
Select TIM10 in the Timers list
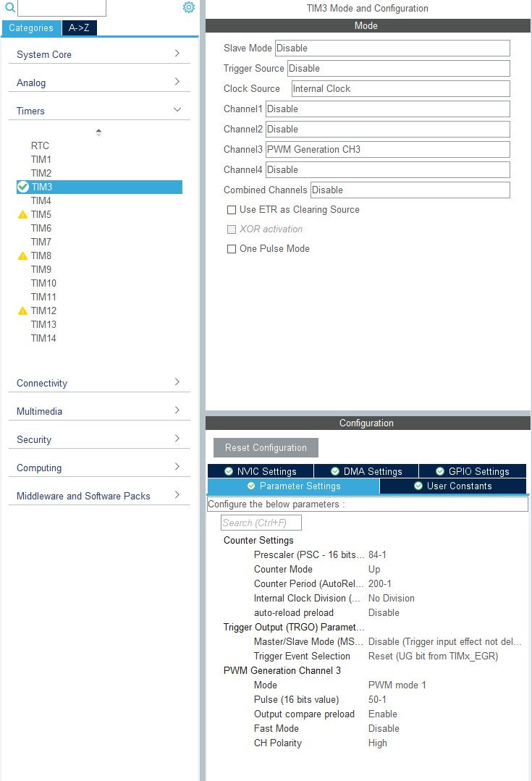point(43,284)
